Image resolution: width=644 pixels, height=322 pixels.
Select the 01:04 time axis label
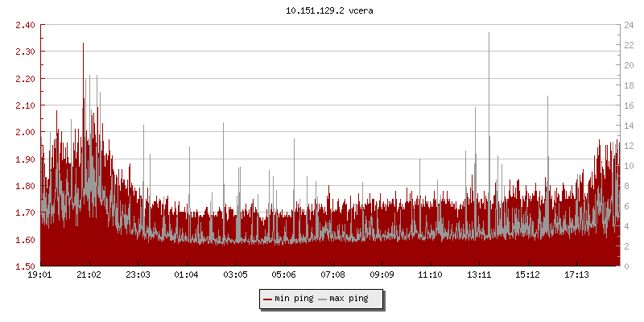click(186, 275)
